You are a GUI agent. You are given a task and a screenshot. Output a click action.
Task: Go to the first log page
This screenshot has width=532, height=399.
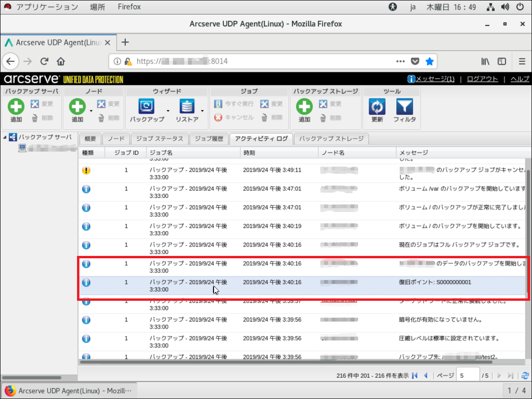tap(415, 375)
